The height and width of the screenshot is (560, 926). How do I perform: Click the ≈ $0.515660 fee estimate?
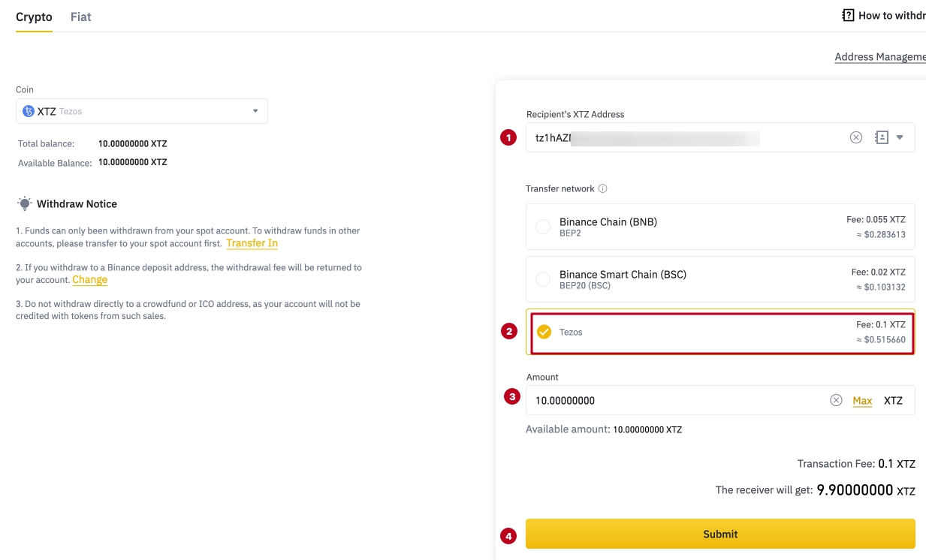(881, 340)
